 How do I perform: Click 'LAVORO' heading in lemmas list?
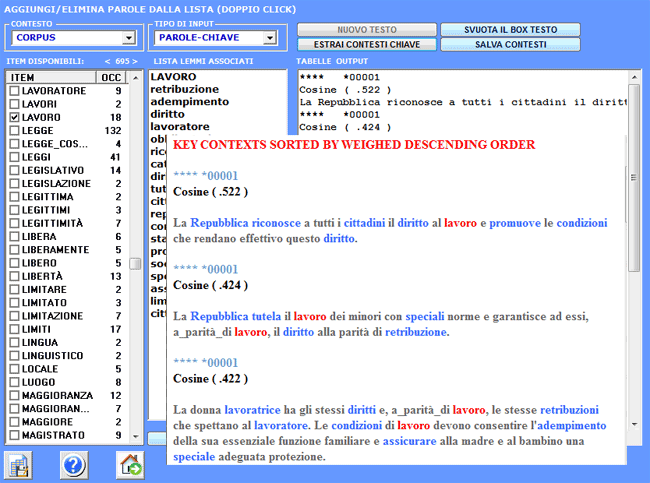[x=173, y=77]
